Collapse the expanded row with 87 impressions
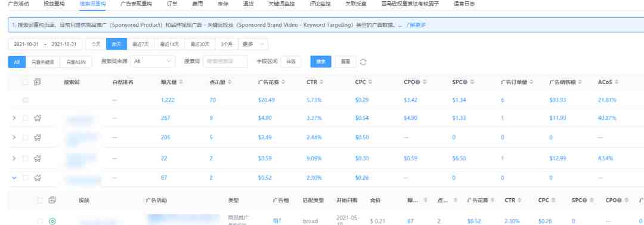 (x=14, y=178)
